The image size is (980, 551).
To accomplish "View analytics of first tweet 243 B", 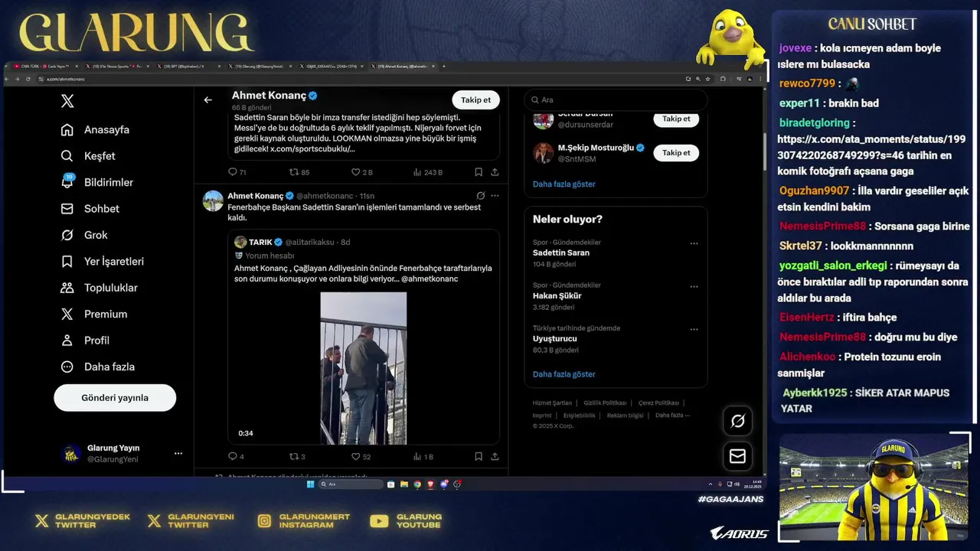I will 427,172.
